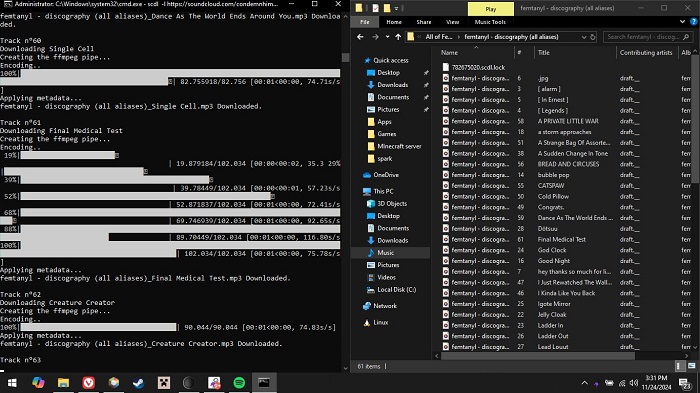The height and width of the screenshot is (393, 700).
Task: Select Quick access in navigation pane
Action: tap(390, 60)
